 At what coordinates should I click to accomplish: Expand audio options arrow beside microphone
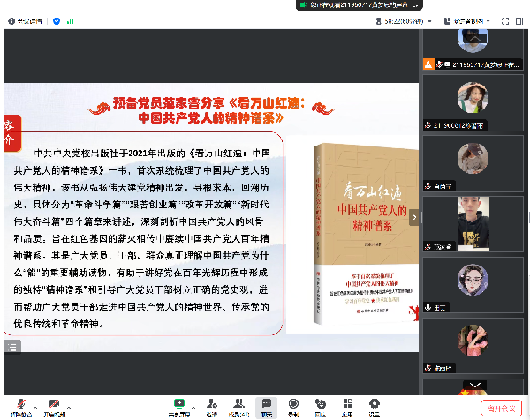point(34,404)
